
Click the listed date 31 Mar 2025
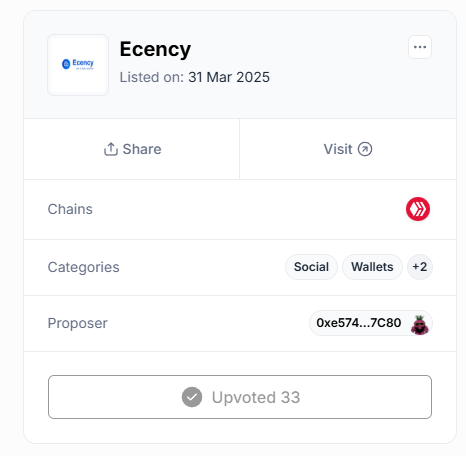[x=229, y=77]
